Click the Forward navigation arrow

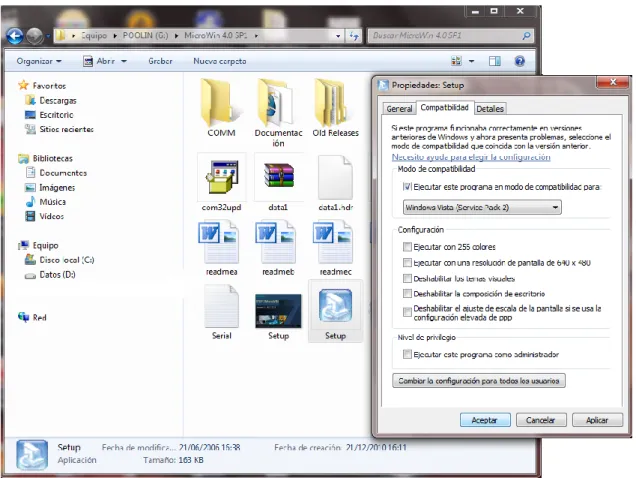pos(35,36)
